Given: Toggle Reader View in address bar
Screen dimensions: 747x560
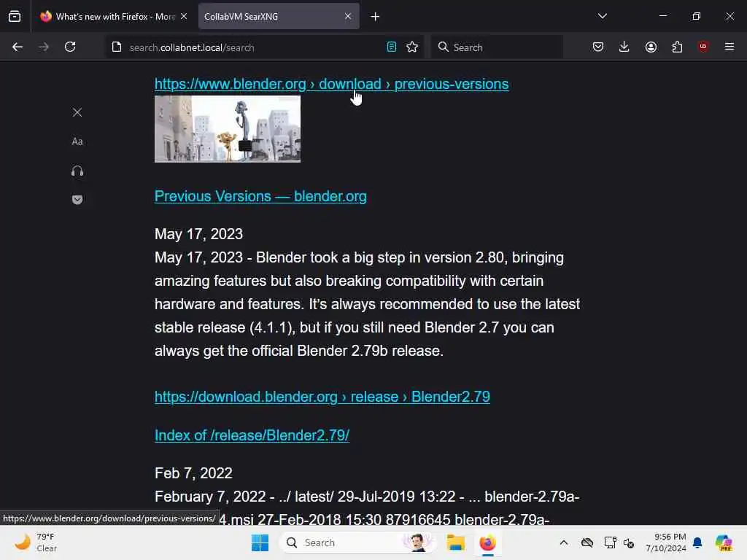Looking at the screenshot, I should [x=391, y=47].
